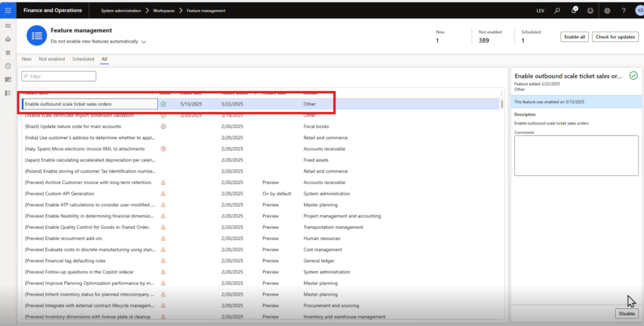
Task: Click the Comments text box
Action: coord(576,156)
